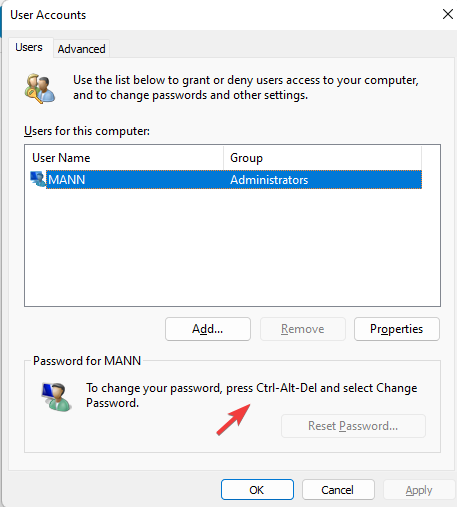Sort by the Group column header
Screen dimensions: 457x507
(322, 158)
